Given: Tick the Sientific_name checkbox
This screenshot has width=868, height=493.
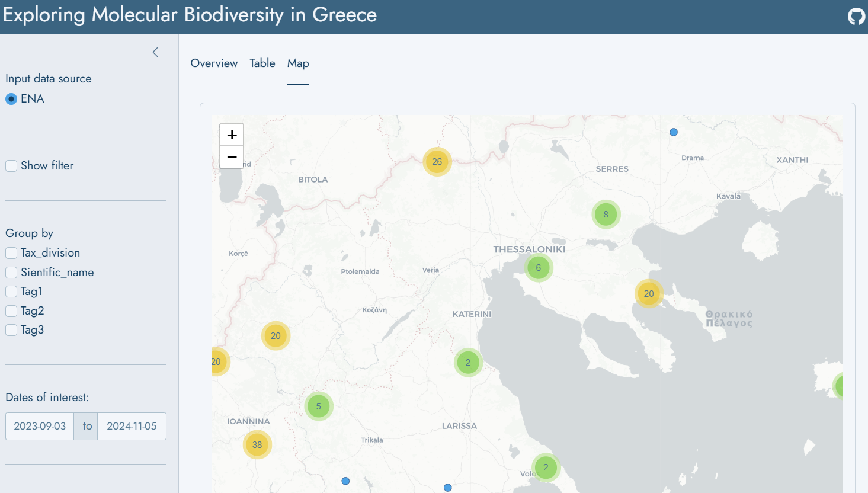Looking at the screenshot, I should tap(11, 273).
